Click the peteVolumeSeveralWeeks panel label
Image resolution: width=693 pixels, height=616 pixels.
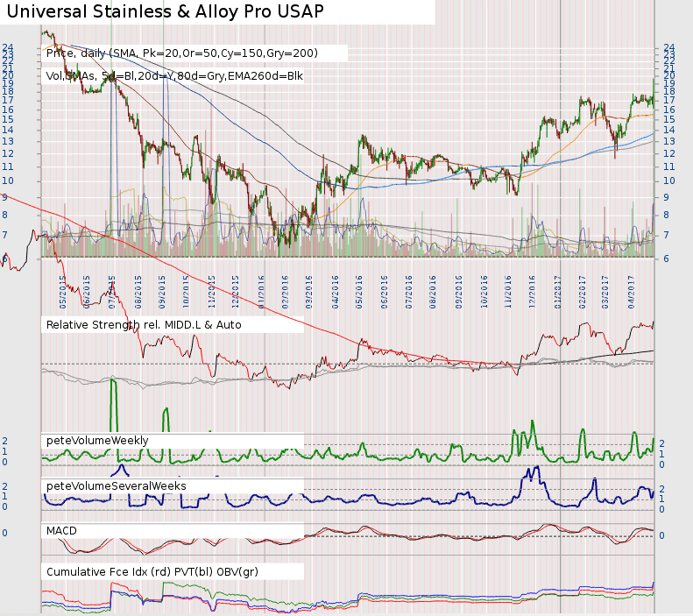coord(117,486)
